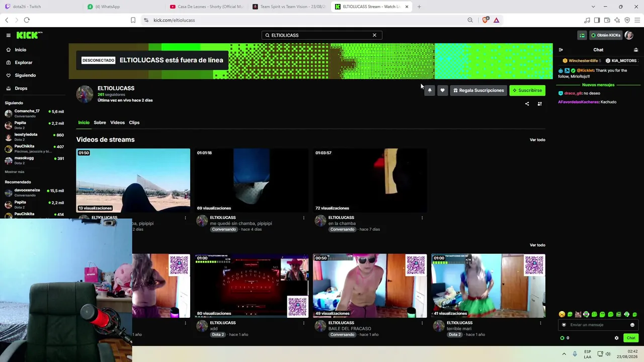Open options for 'BAILE DEL FRACASO' clip
Image resolution: width=644 pixels, height=362 pixels.
coord(422,323)
